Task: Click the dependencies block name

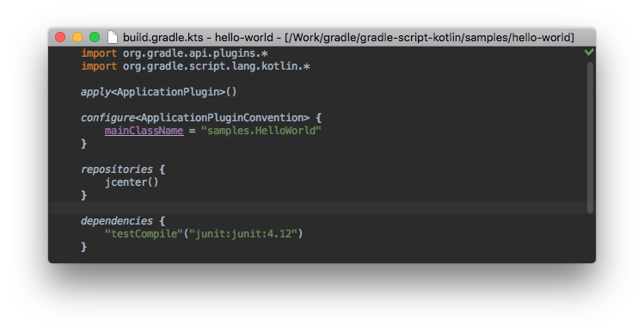Action: 117,221
